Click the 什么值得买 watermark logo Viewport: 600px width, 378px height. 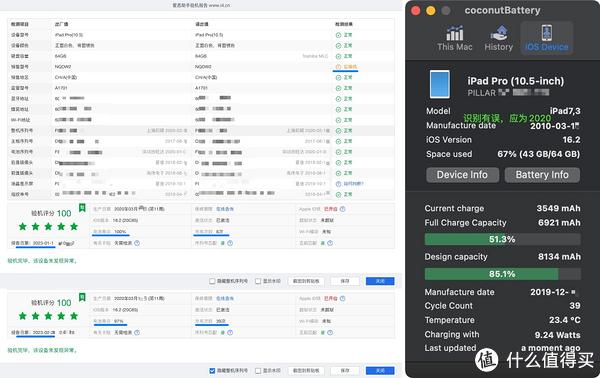[534, 359]
